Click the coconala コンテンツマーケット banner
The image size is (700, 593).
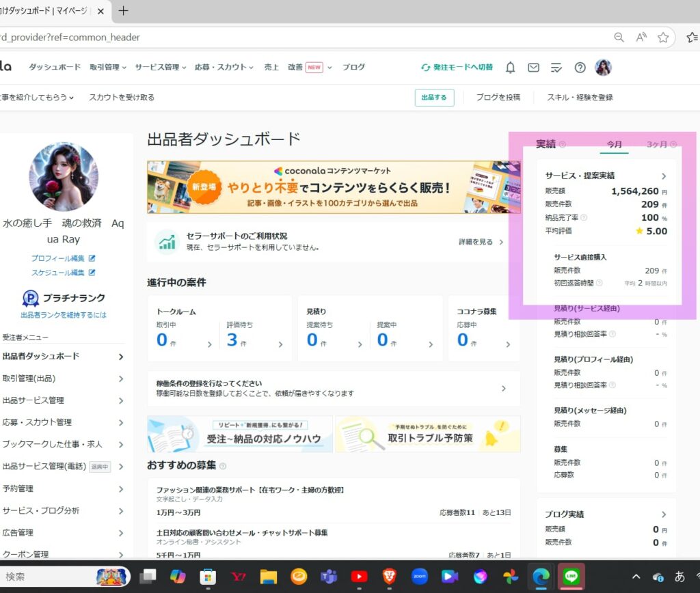point(334,187)
